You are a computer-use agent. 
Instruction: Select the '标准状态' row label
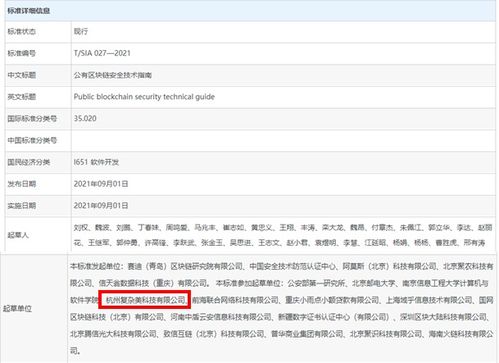pyautogui.click(x=21, y=31)
